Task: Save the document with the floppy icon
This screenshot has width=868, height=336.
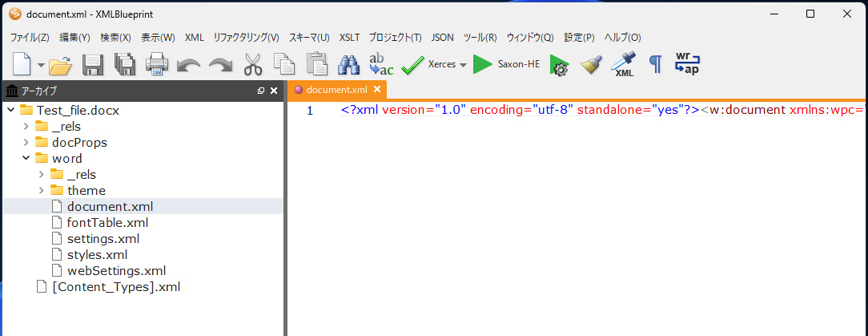Action: coord(93,65)
